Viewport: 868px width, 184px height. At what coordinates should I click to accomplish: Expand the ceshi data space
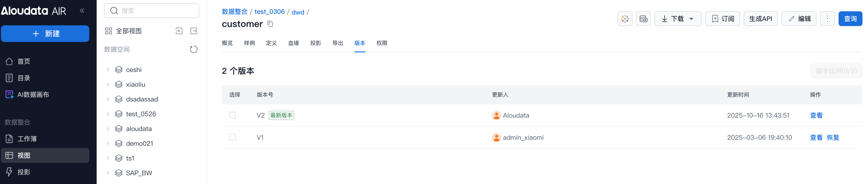pos(108,70)
